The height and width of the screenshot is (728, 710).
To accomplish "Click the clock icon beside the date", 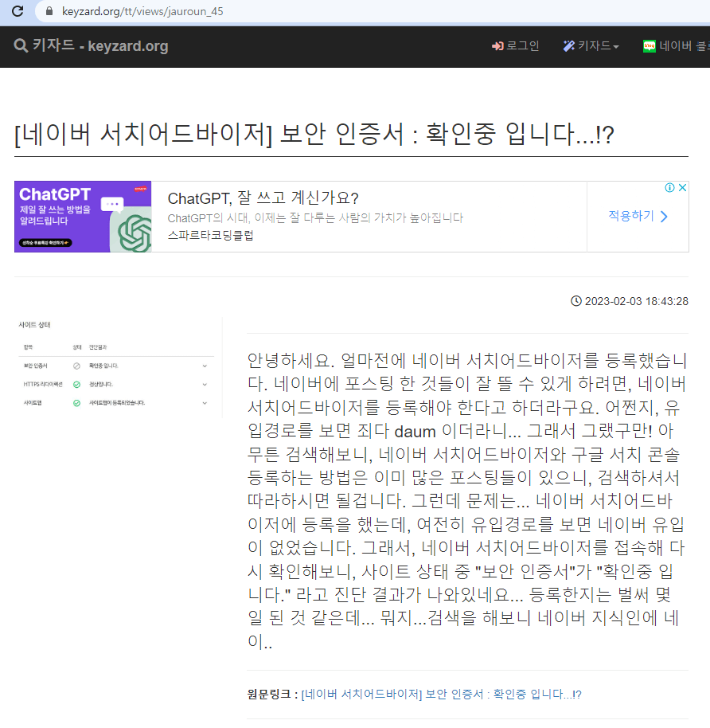I will click(576, 301).
